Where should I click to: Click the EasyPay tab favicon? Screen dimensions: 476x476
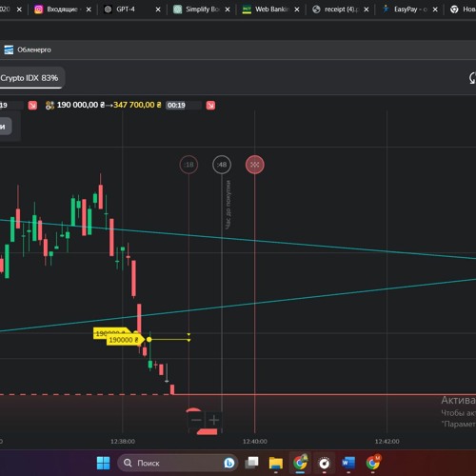coord(386,10)
